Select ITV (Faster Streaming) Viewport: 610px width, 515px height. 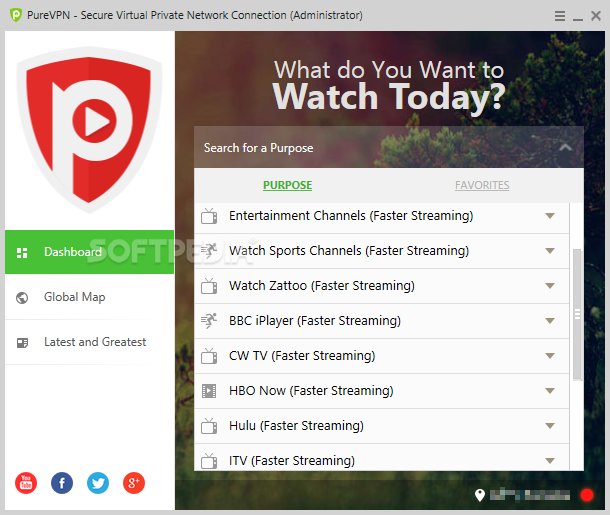coord(382,458)
